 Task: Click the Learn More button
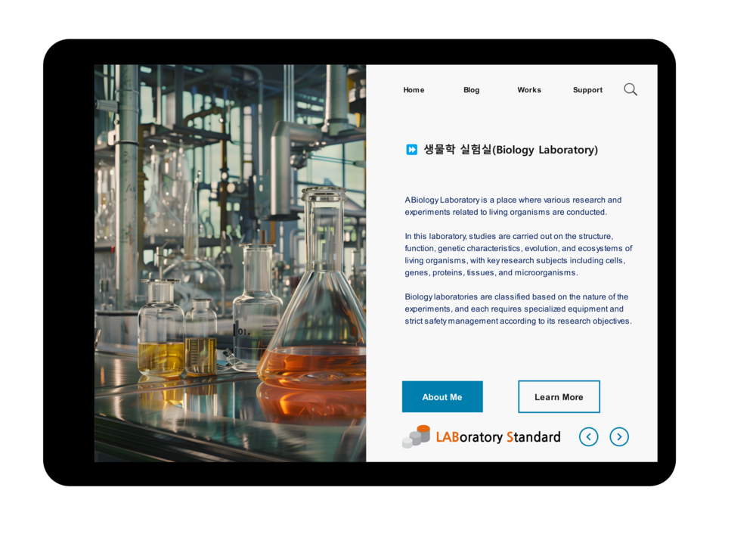tap(559, 397)
